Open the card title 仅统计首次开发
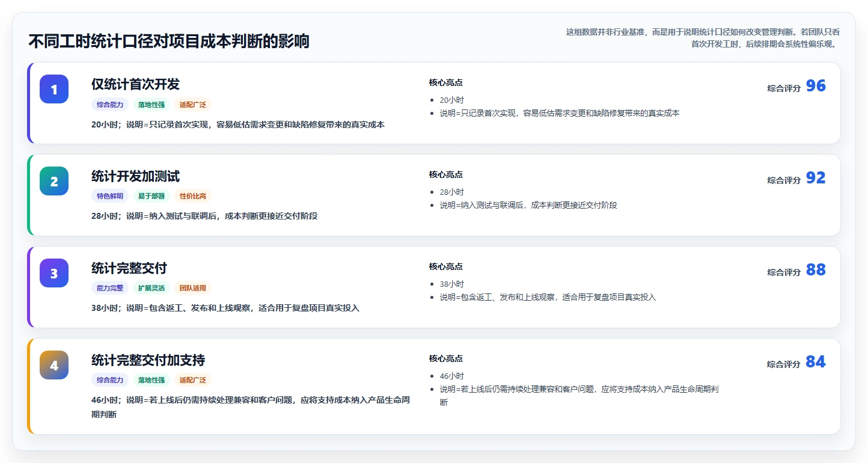The width and height of the screenshot is (868, 463). pos(135,84)
